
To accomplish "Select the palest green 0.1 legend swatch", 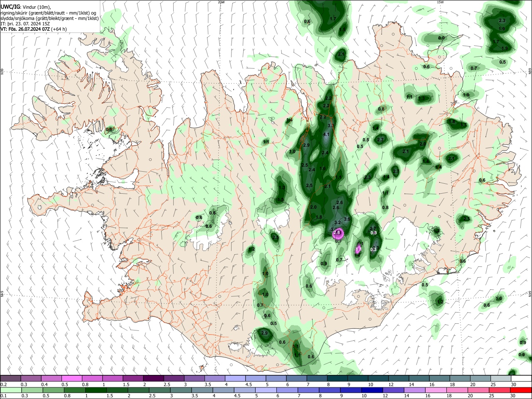I will click(x=10, y=390).
